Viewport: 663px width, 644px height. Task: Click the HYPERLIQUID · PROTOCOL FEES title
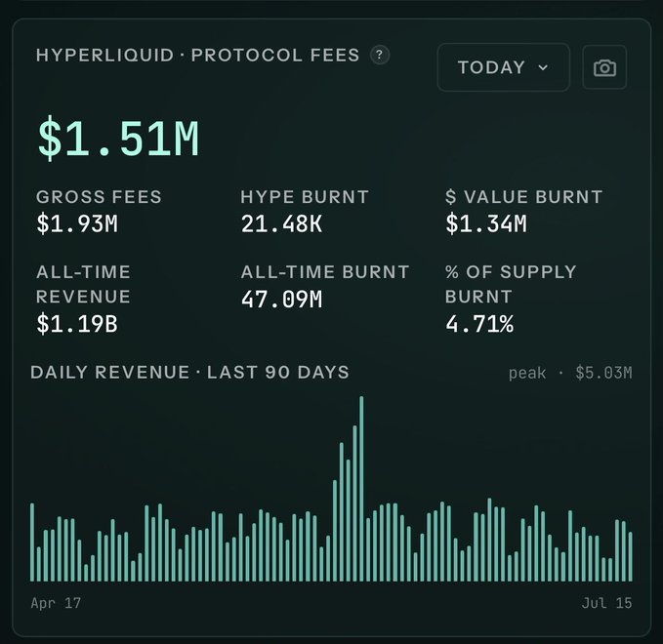(197, 56)
